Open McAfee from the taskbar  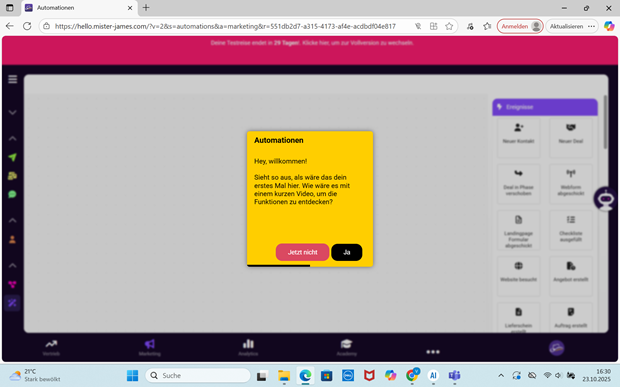[x=369, y=376]
